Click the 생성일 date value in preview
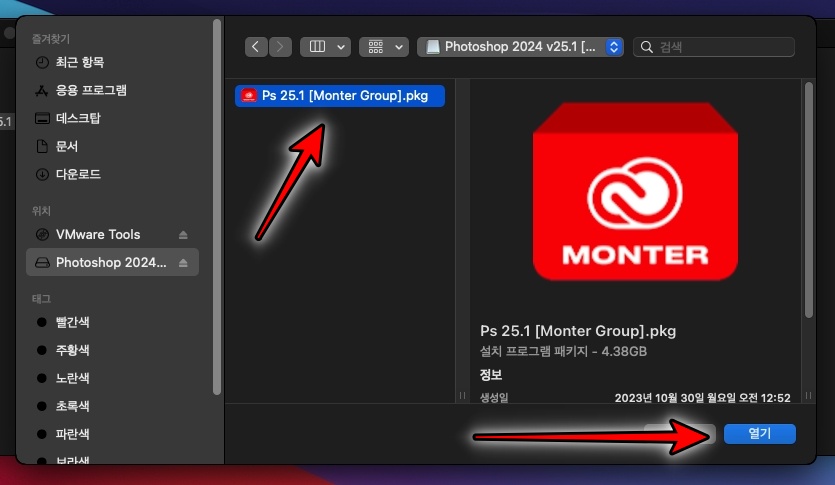835x485 pixels. tap(702, 398)
